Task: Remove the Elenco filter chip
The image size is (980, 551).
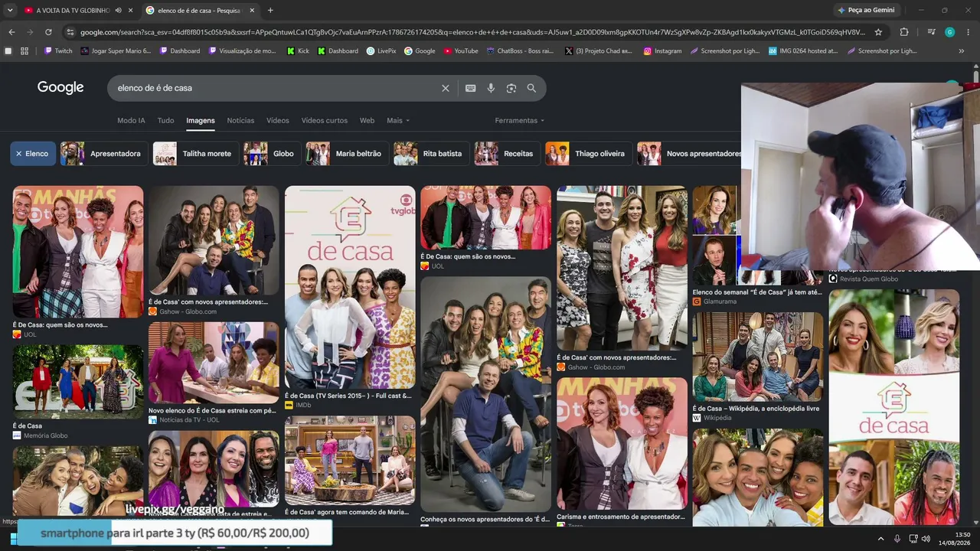Action: click(33, 153)
